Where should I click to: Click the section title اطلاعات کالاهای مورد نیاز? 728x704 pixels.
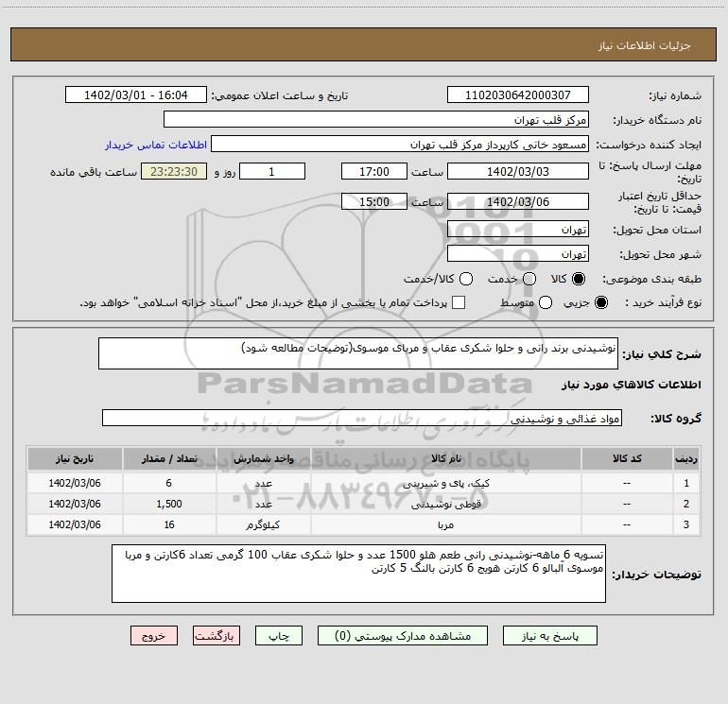pos(631,385)
